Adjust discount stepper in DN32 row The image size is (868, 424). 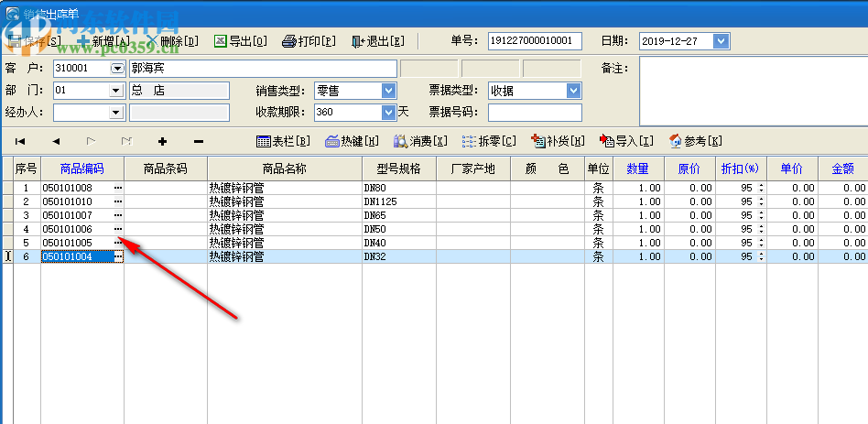762,256
